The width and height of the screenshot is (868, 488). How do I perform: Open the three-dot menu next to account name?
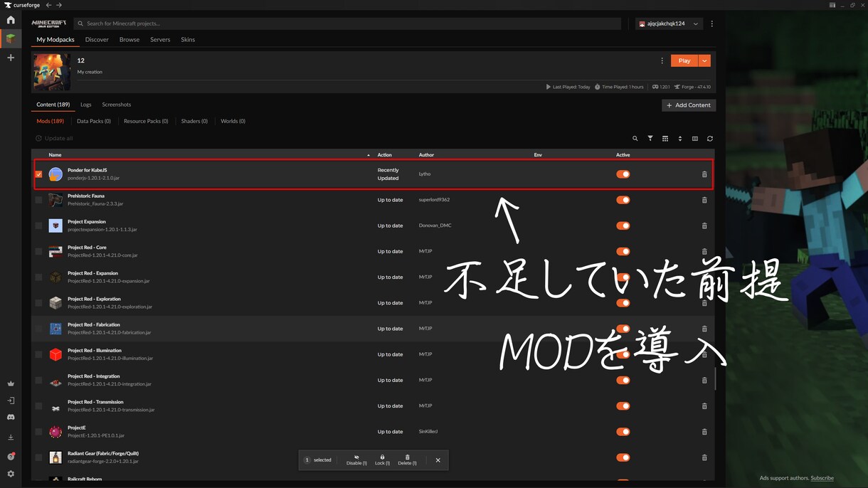pyautogui.click(x=711, y=23)
